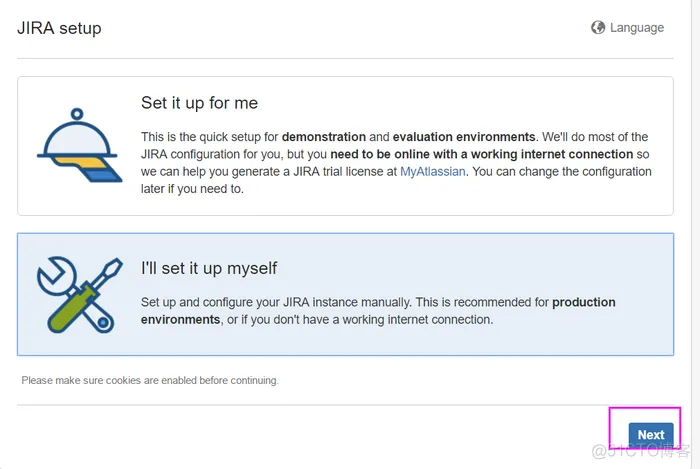Click the bold word "demonstration"
The width and height of the screenshot is (700, 469).
pos(324,137)
